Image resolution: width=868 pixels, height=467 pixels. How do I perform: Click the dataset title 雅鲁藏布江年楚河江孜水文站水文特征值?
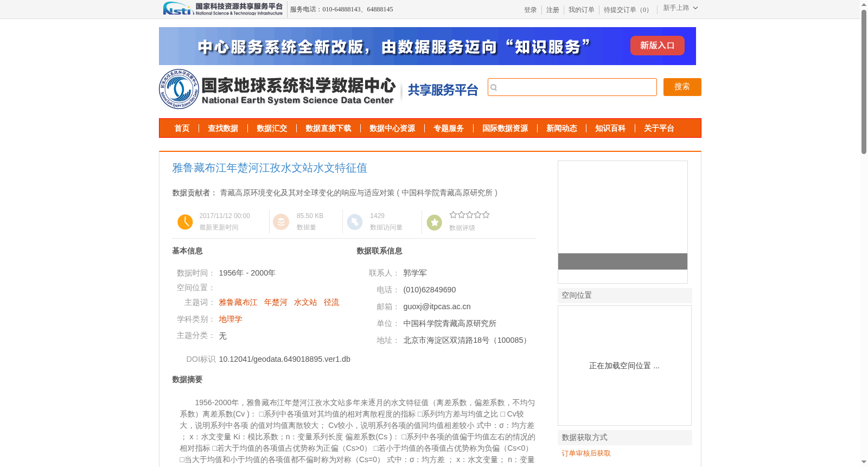point(270,168)
